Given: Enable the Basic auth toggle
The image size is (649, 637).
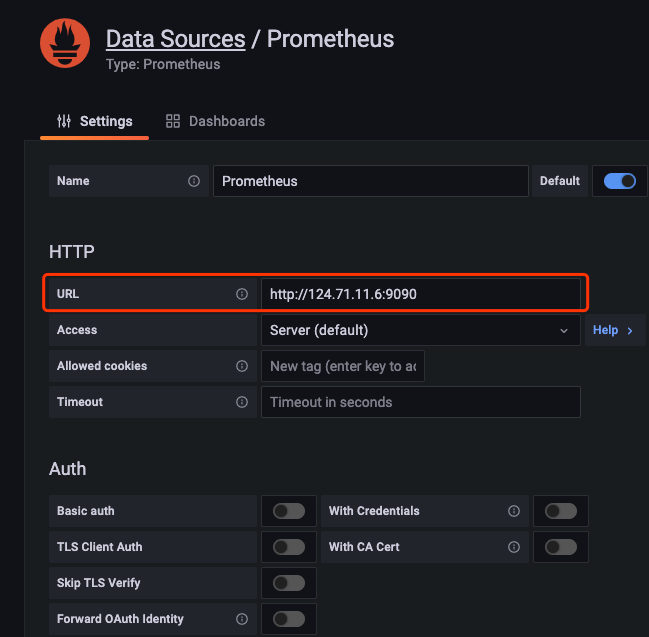Looking at the screenshot, I should [289, 511].
